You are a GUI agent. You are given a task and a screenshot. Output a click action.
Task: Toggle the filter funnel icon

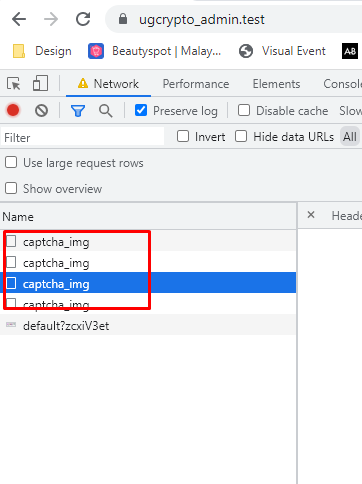pyautogui.click(x=78, y=111)
